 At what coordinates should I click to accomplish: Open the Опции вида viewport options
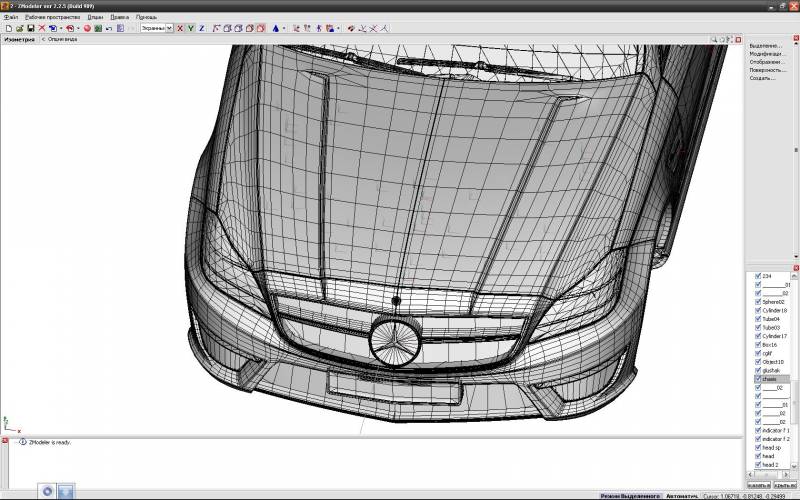pos(62,39)
